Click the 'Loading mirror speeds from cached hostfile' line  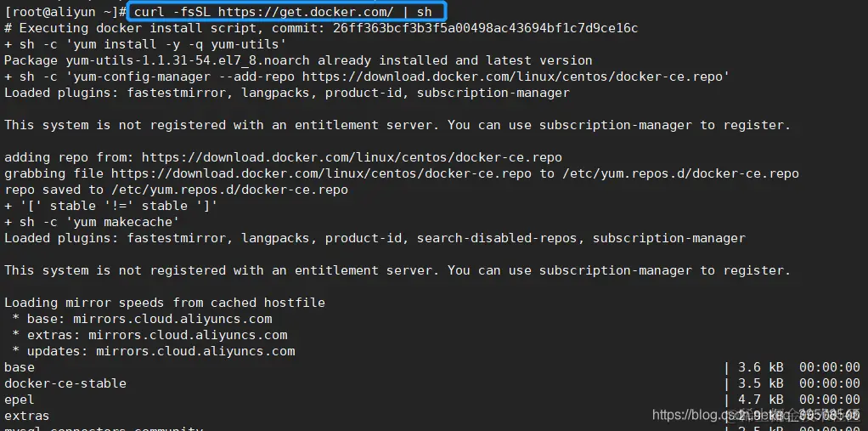[x=165, y=303]
